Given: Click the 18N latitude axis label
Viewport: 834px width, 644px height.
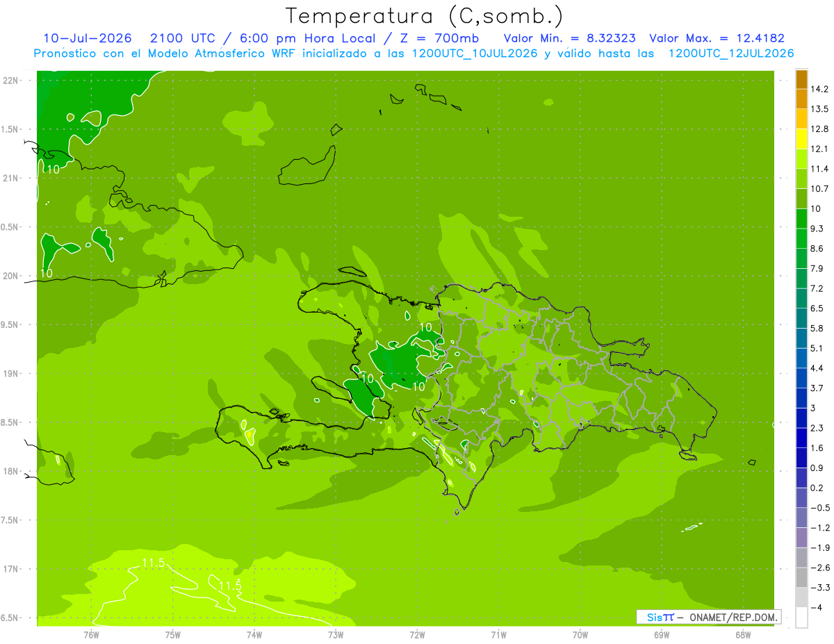Looking at the screenshot, I should click(x=10, y=471).
